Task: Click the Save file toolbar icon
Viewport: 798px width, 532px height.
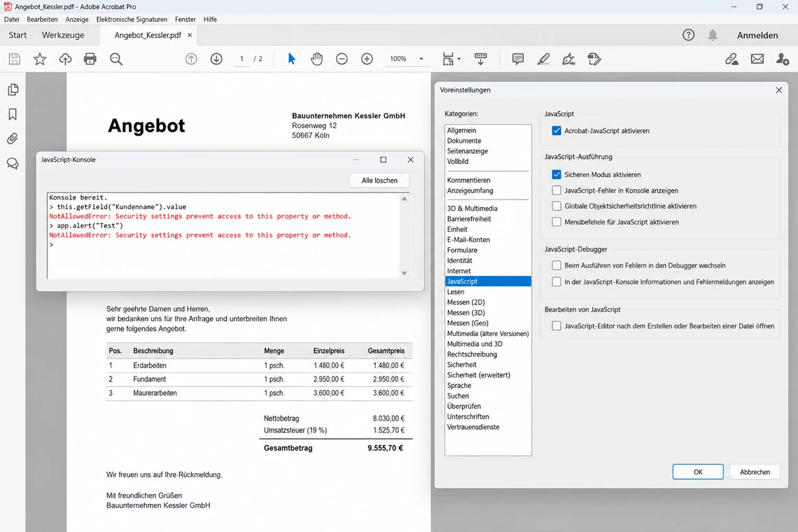Action: tap(14, 59)
